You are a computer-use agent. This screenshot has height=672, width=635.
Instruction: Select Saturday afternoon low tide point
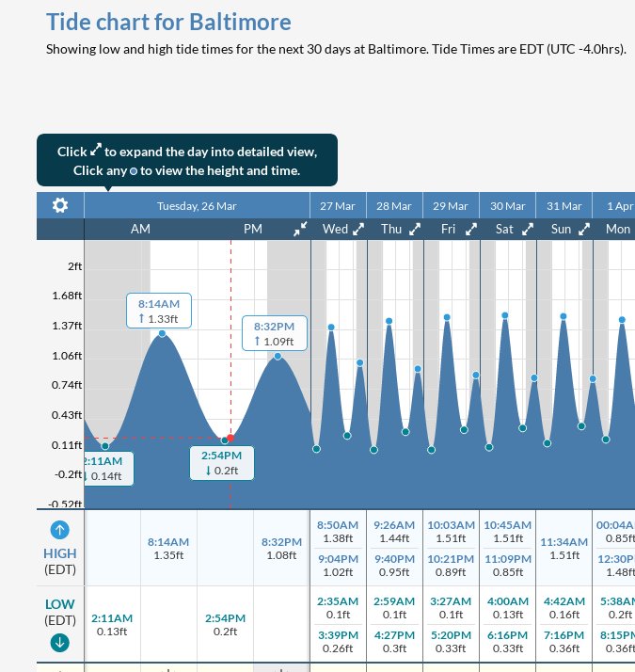pyautogui.click(x=522, y=427)
